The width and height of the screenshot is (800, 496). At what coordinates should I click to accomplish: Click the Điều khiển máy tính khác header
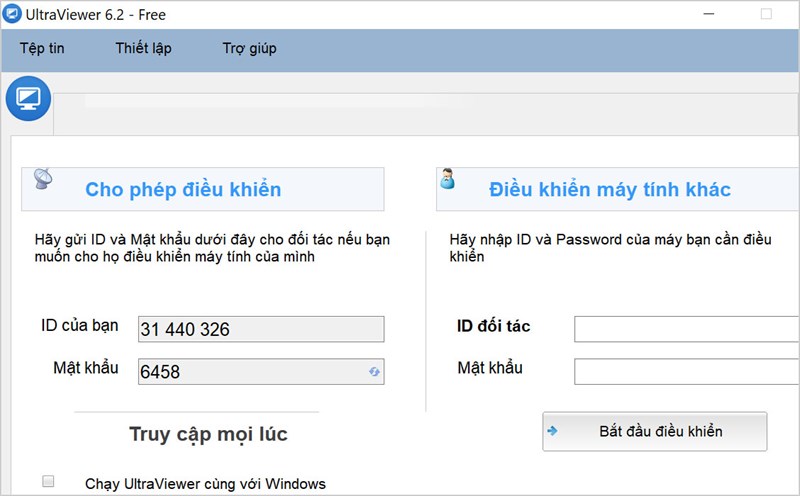pyautogui.click(x=609, y=189)
